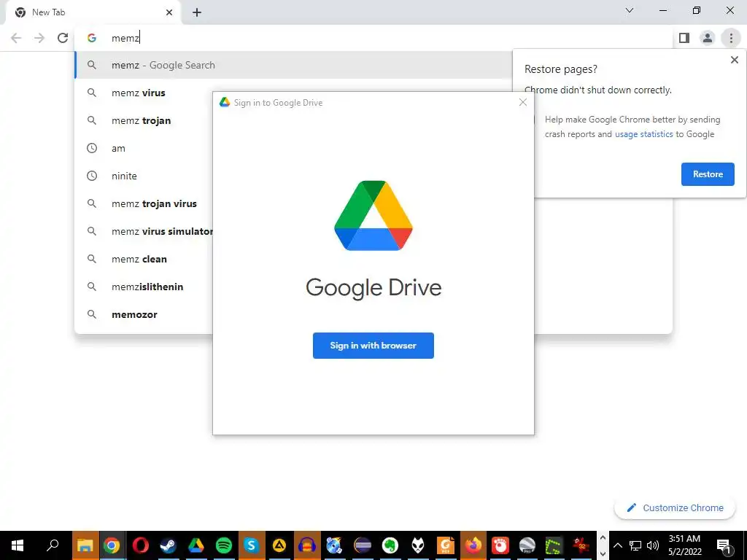Select the 'ninite' history suggestion
Viewport: 747px width, 560px height.
pyautogui.click(x=144, y=176)
